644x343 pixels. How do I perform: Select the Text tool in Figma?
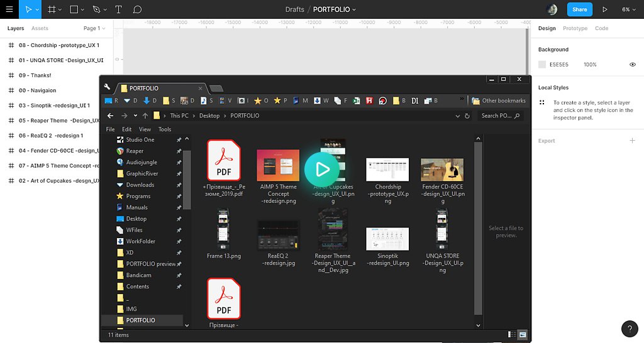pos(118,9)
